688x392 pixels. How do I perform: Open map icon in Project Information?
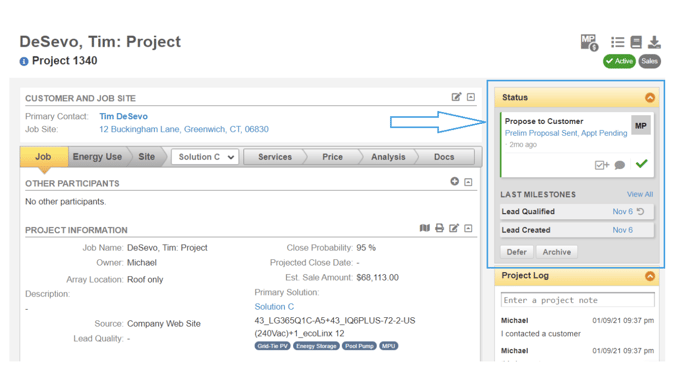click(x=424, y=228)
